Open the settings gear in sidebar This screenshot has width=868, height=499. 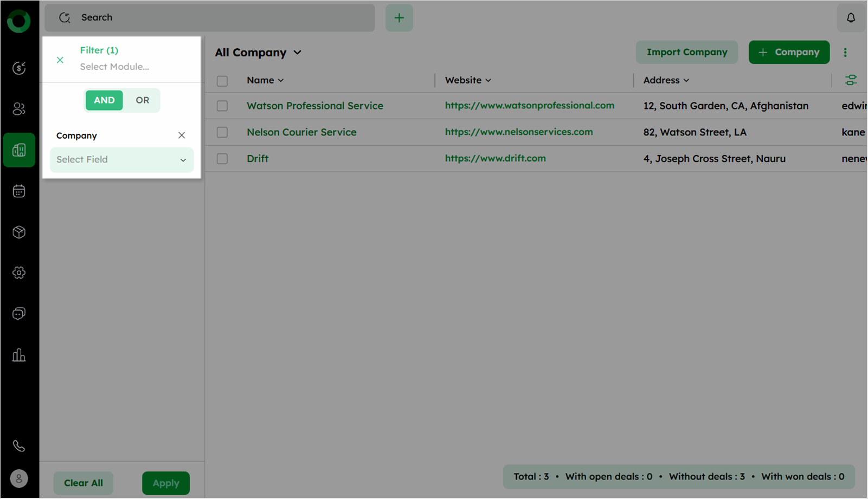(19, 273)
